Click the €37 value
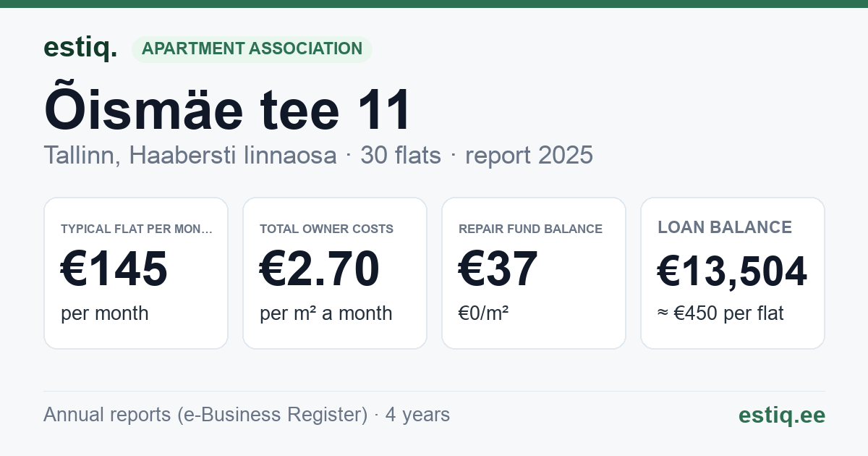The image size is (868, 456). pyautogui.click(x=498, y=269)
